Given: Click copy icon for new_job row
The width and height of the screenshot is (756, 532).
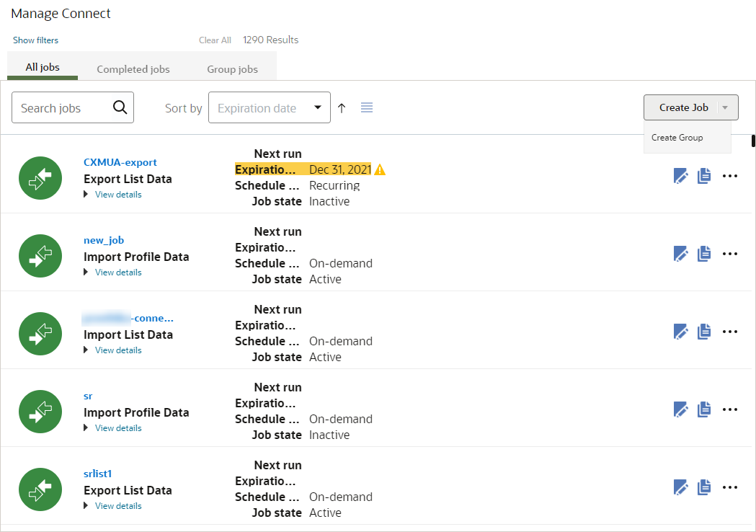Looking at the screenshot, I should tap(704, 253).
